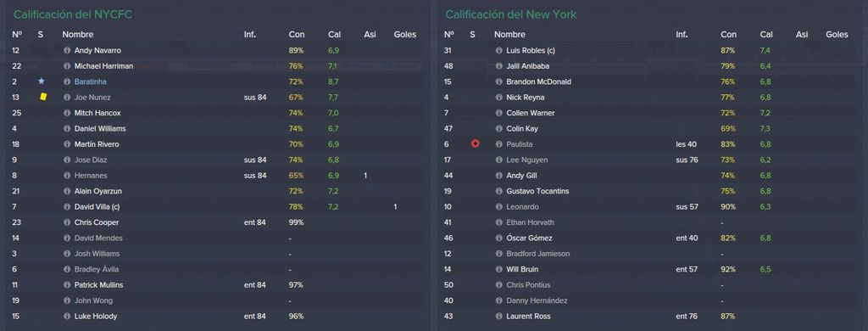Click info icon next to Luis Robles

point(498,50)
